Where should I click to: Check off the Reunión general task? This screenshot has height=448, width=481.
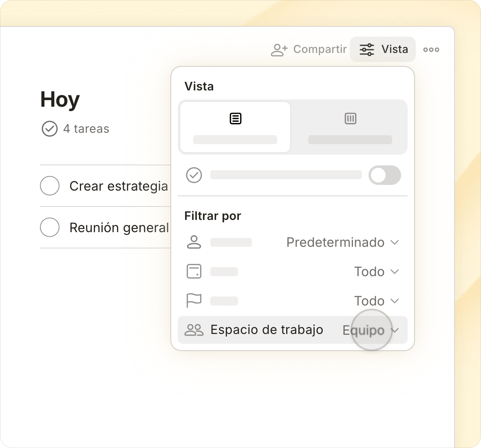coord(50,227)
